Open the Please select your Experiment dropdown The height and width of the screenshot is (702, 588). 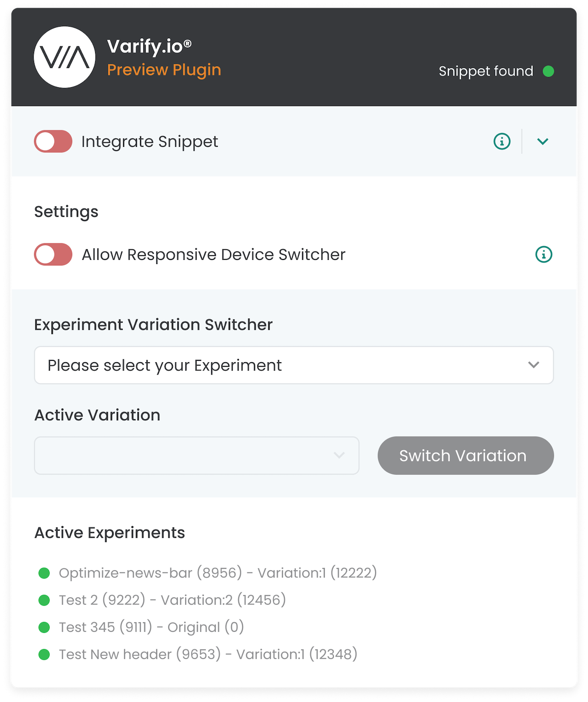pos(294,365)
